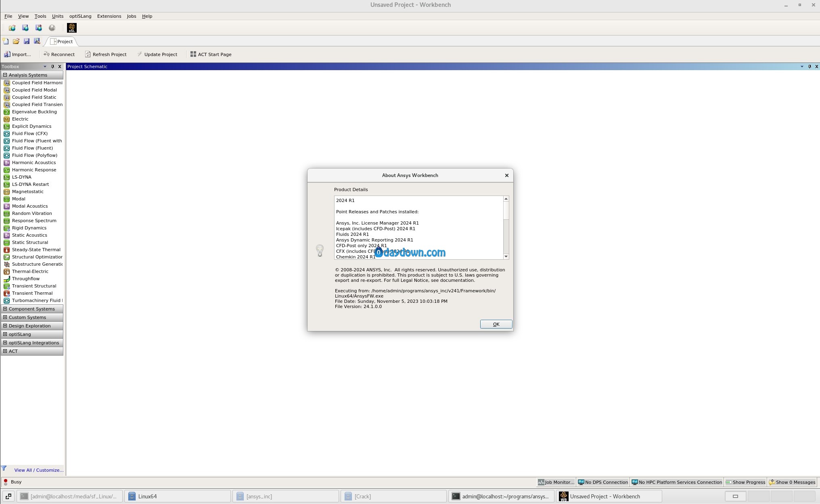Click the Product Details scrollbar up arrow
Viewport: 820px width, 504px height.
pyautogui.click(x=506, y=199)
